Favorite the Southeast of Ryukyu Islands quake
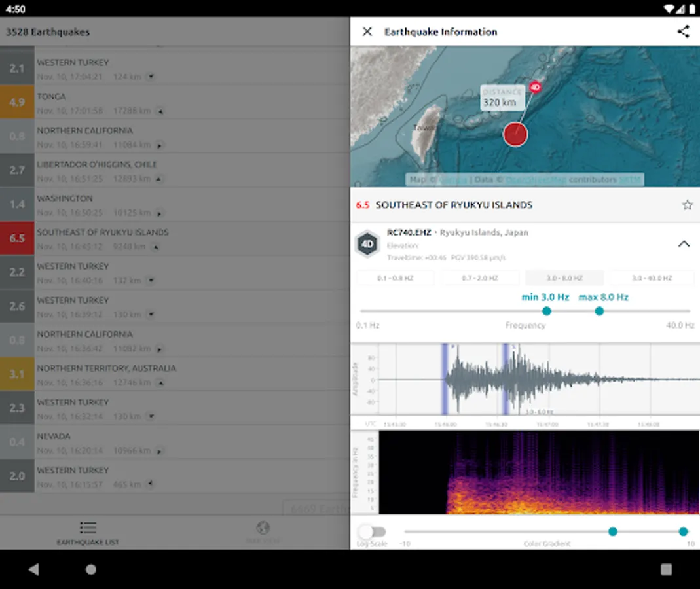 click(687, 205)
